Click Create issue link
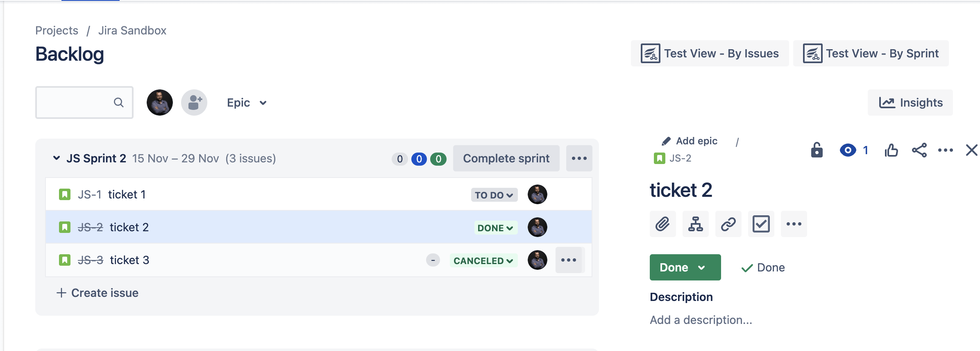This screenshot has width=980, height=351. click(x=98, y=293)
